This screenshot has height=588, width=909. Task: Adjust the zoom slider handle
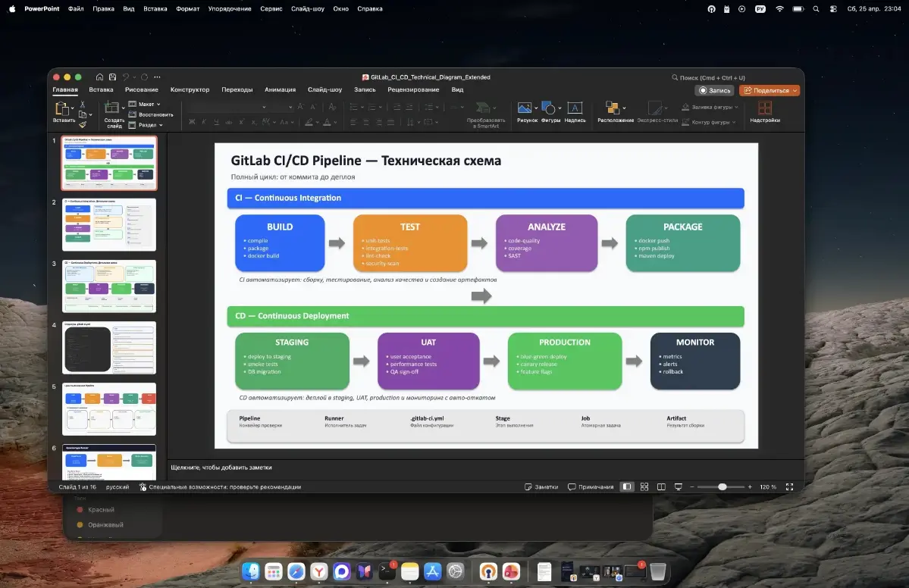(722, 487)
